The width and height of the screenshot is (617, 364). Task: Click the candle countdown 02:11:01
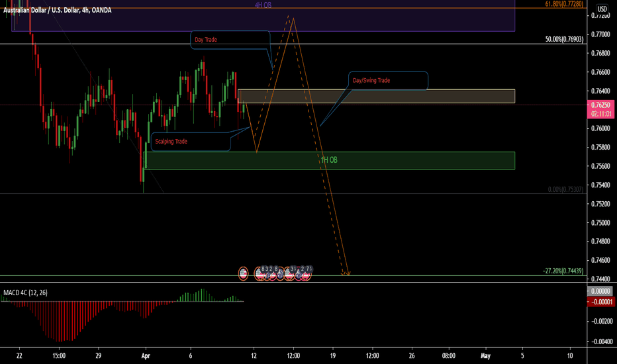coord(600,114)
